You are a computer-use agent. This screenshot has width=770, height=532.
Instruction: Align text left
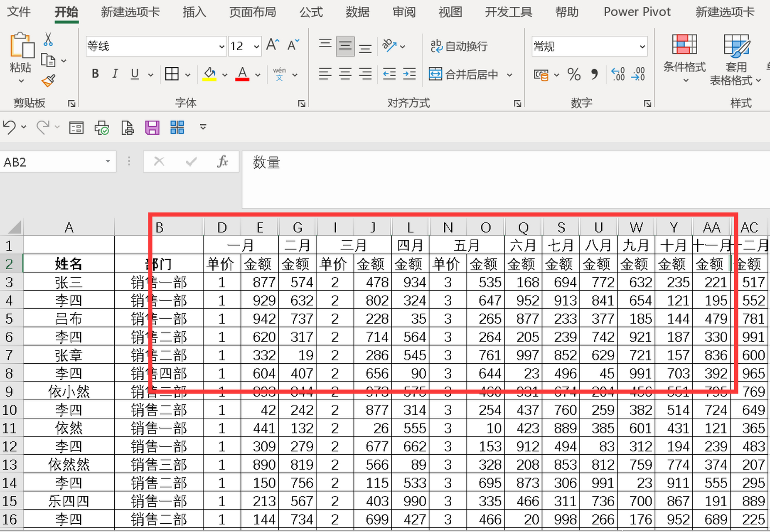[325, 74]
